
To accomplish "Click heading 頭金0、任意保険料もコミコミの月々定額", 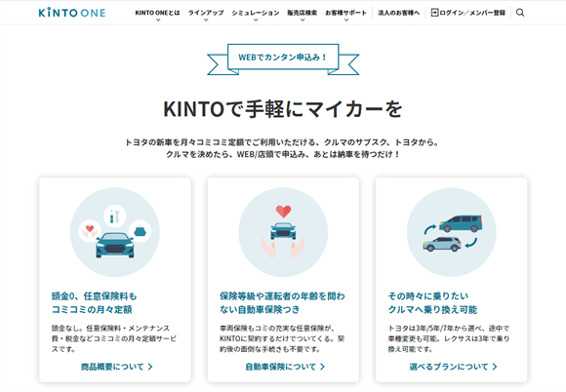I will 94,303.
